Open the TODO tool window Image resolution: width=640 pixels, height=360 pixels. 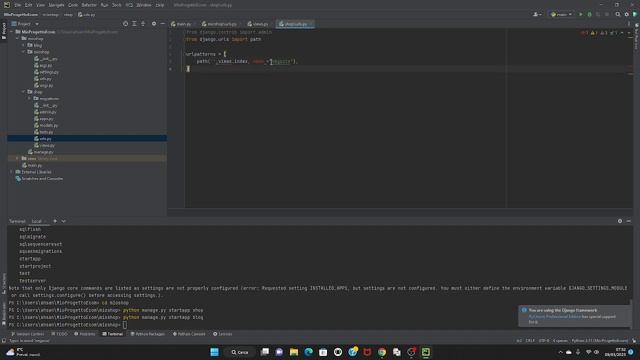(x=60, y=334)
